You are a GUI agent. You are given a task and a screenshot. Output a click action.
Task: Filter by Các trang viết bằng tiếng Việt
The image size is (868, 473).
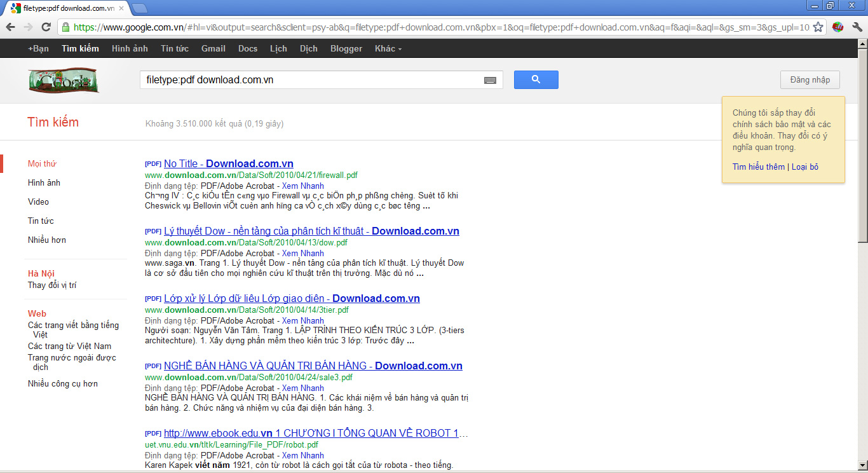(x=73, y=329)
